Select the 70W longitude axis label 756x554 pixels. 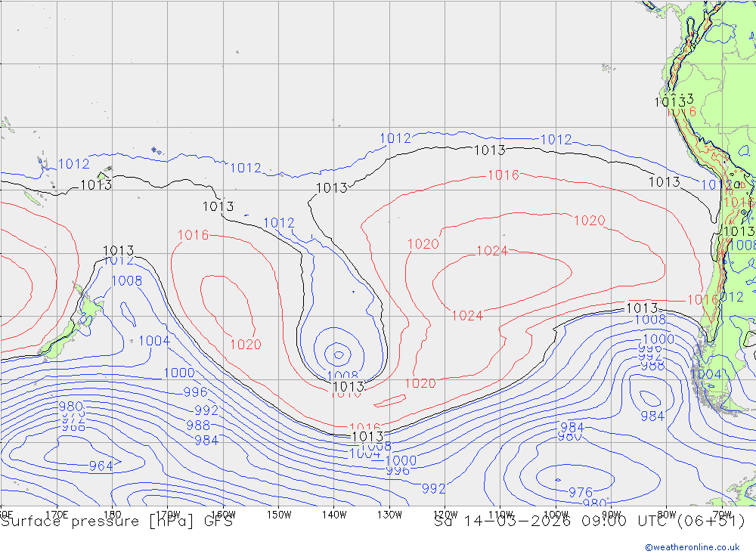click(722, 515)
